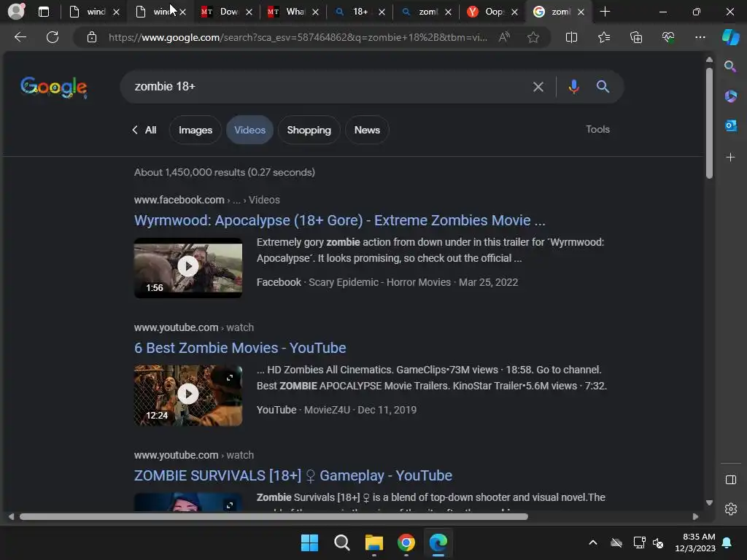This screenshot has width=747, height=560.
Task: Close the active Google 'zom' tab
Action: (x=581, y=12)
